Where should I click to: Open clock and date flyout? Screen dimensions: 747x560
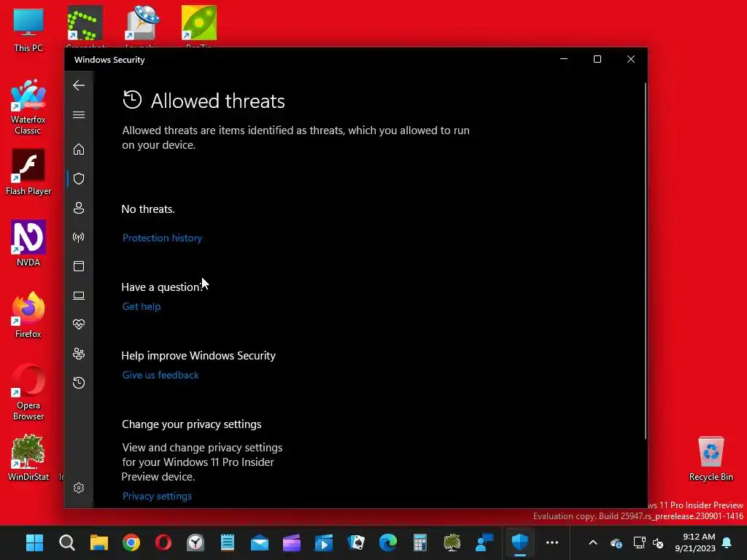[695, 542]
